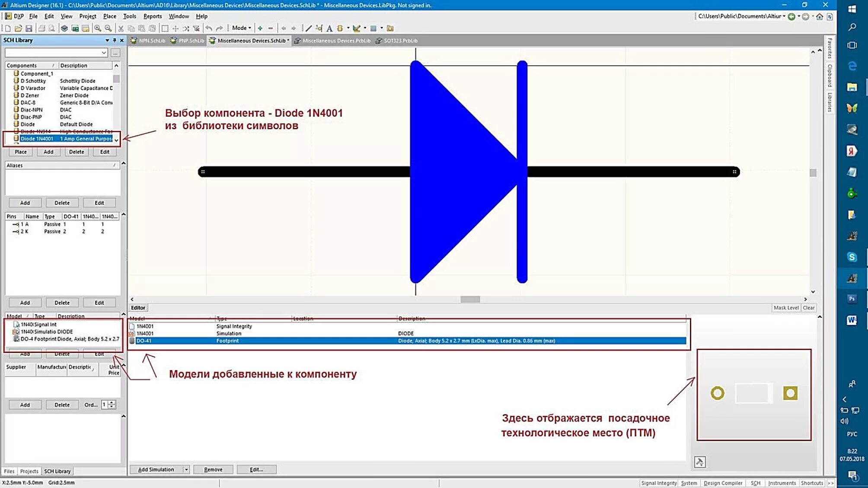Expand the component filter combo box
868x488 pixels.
pyautogui.click(x=104, y=53)
